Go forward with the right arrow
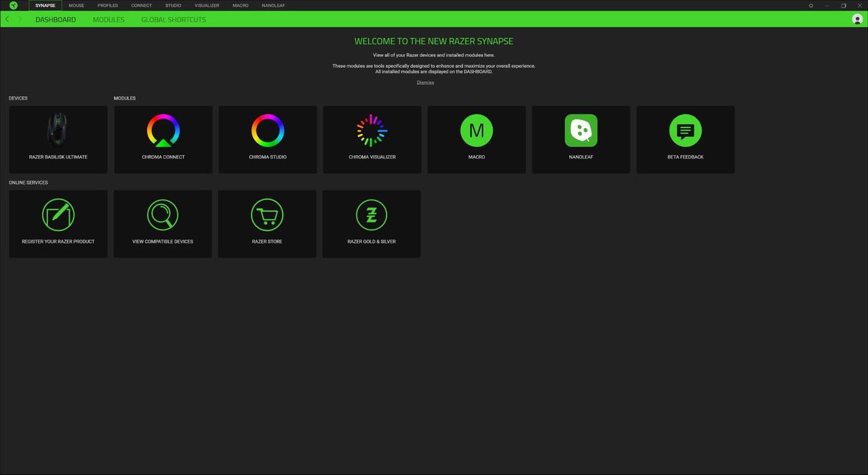 tap(20, 19)
